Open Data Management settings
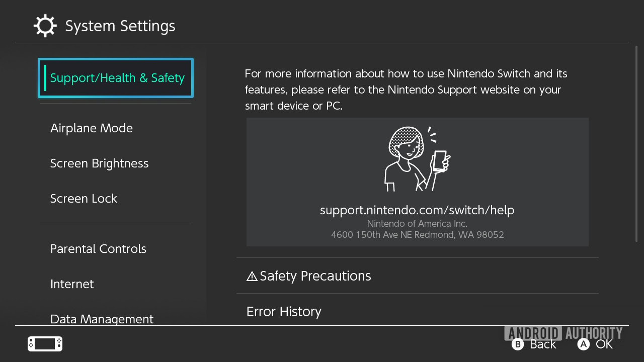 [x=102, y=319]
